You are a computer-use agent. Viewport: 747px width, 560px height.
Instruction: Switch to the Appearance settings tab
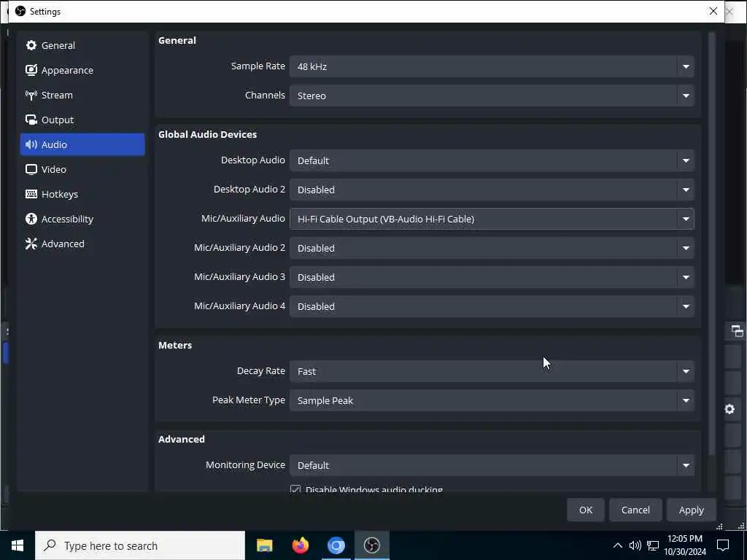point(82,70)
